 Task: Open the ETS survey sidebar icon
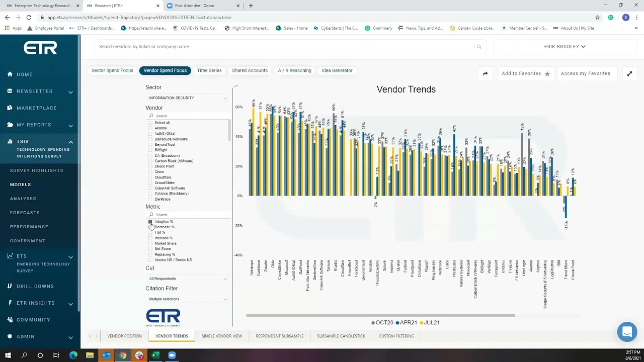(x=10, y=256)
